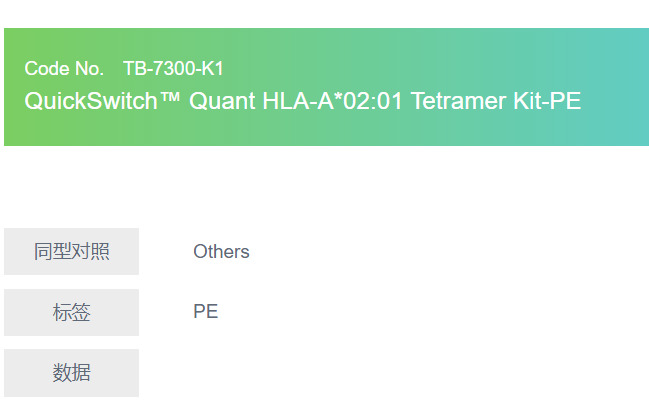Click the "PE" label value
Image resolution: width=649 pixels, height=411 pixels.
[x=206, y=312]
